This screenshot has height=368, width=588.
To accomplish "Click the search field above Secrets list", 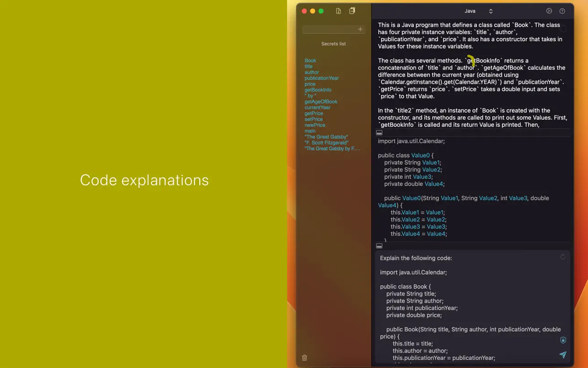I will point(329,29).
